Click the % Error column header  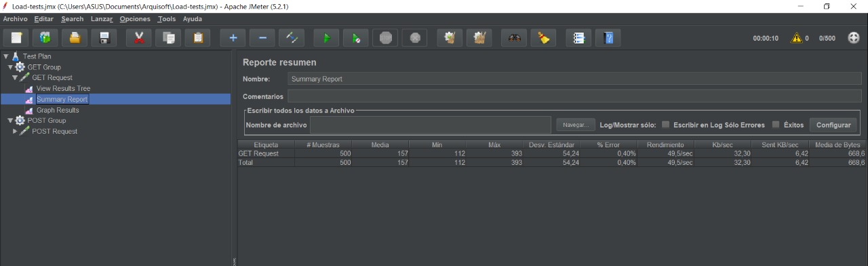(x=608, y=145)
